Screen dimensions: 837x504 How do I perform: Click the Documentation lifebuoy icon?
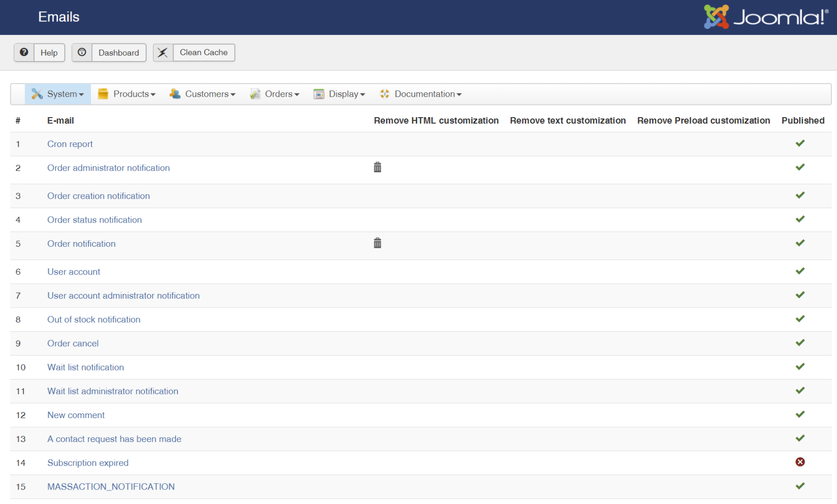tap(385, 94)
